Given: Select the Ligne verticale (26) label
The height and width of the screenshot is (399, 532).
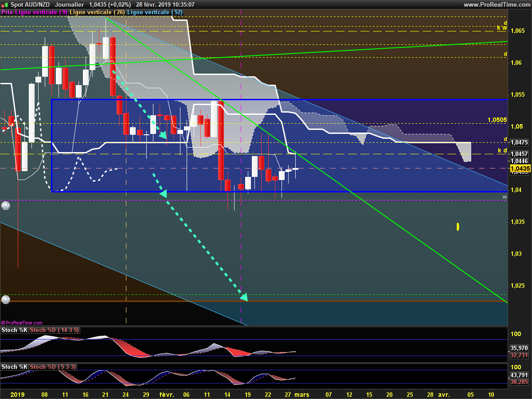Looking at the screenshot, I should pos(98,12).
